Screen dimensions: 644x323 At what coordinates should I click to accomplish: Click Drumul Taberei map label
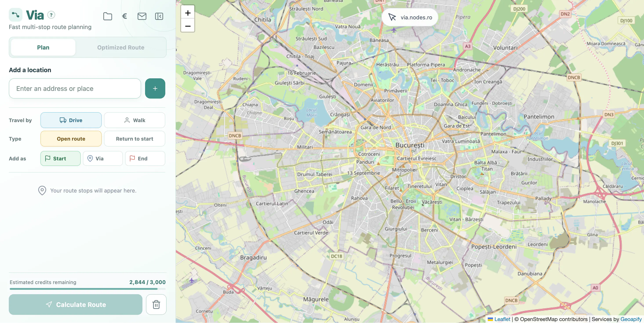pos(315,174)
